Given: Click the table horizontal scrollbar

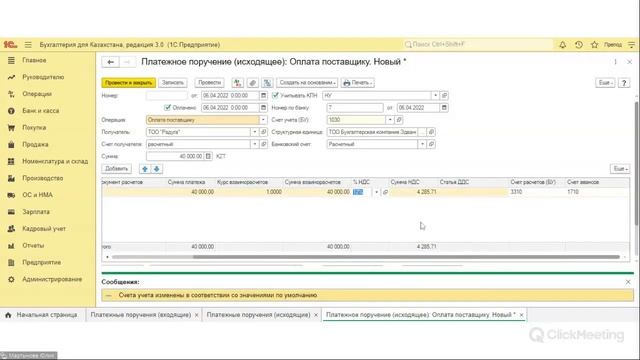Looking at the screenshot, I should click(x=406, y=257).
